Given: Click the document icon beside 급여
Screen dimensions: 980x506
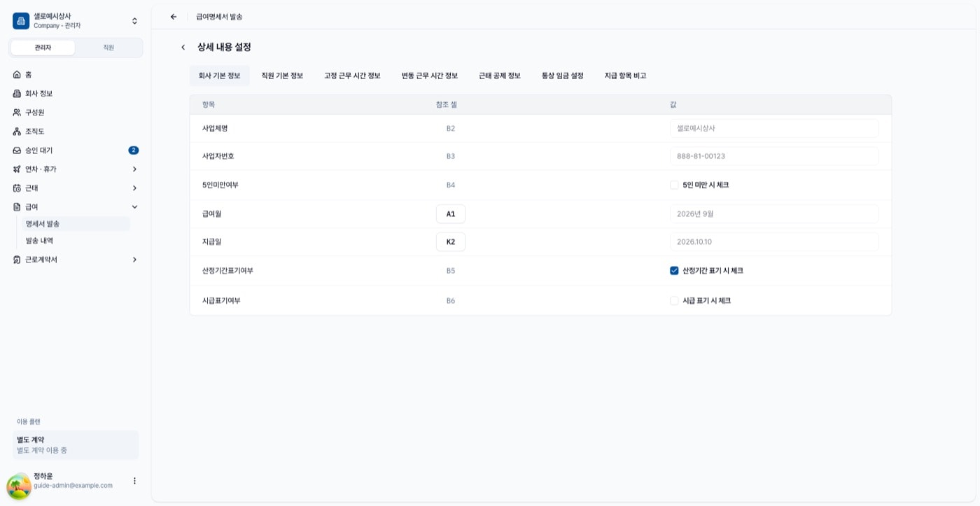Looking at the screenshot, I should 17,206.
